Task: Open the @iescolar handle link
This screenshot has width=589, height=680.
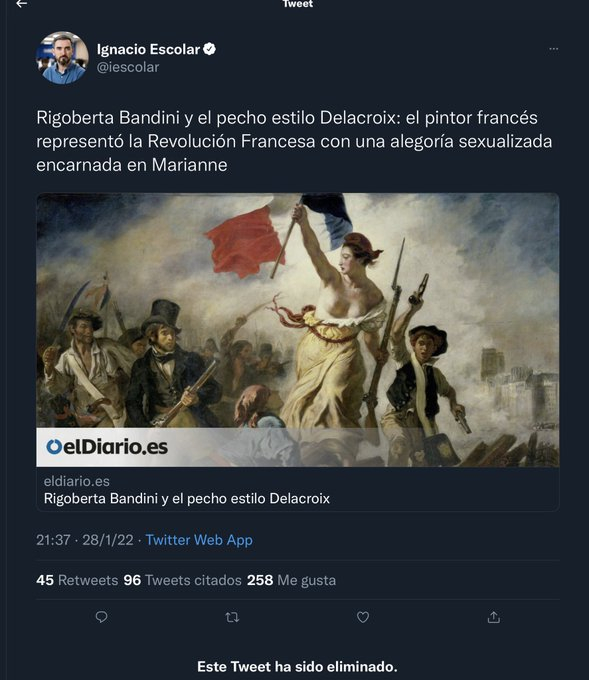Action: coord(128,67)
